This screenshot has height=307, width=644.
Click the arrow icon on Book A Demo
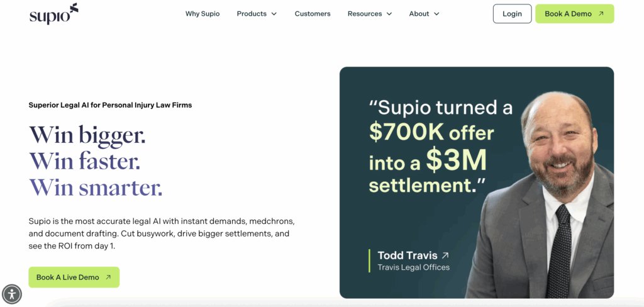(x=601, y=14)
